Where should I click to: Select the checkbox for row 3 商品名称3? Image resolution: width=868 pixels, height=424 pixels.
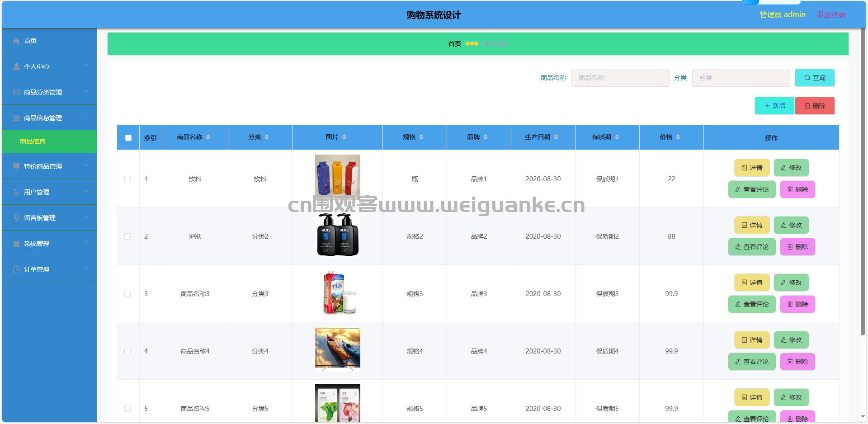127,294
